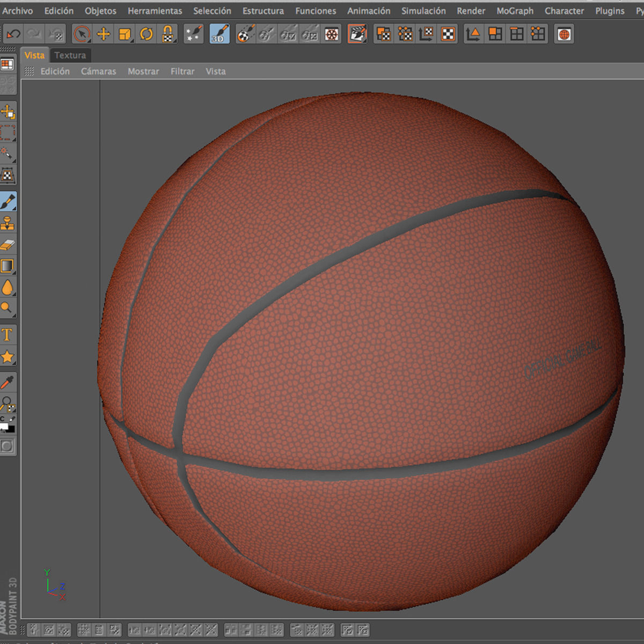Open the Archivo menu
Screen dimensions: 644x644
coord(18,11)
